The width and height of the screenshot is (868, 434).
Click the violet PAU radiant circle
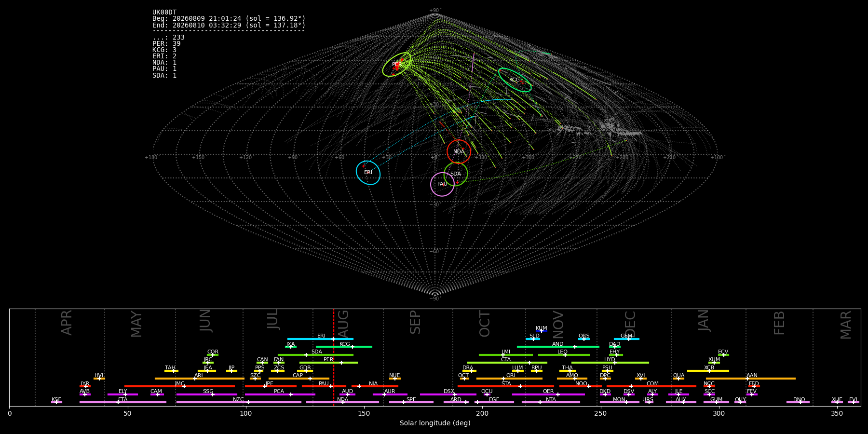pos(442,184)
